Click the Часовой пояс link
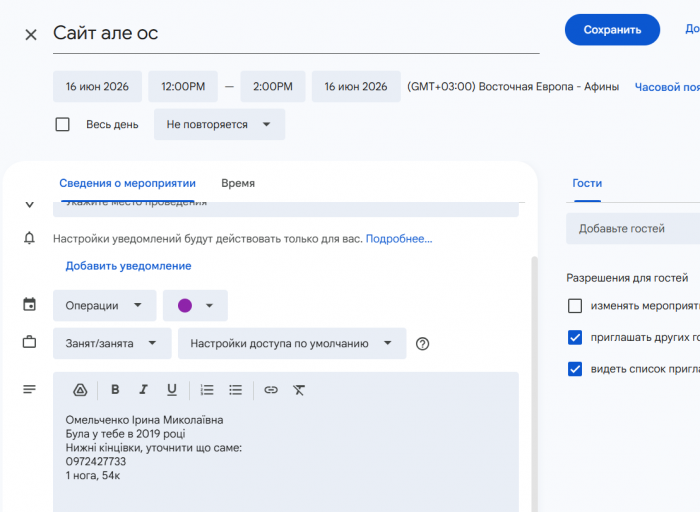Screen dimensions: 700x512 pos(667,87)
